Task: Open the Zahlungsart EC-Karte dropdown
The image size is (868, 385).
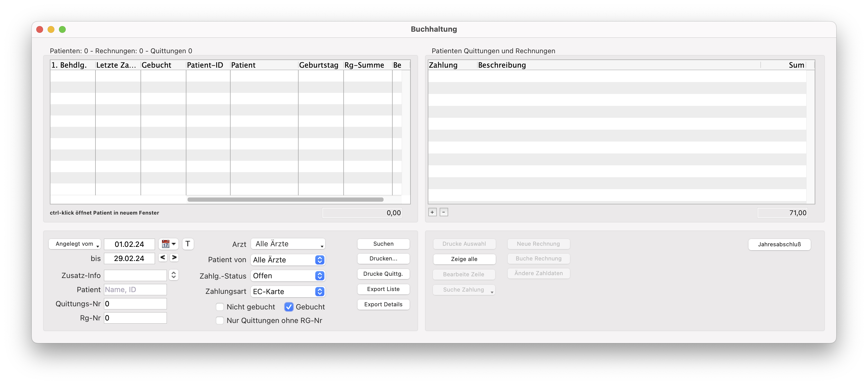Action: click(x=288, y=291)
